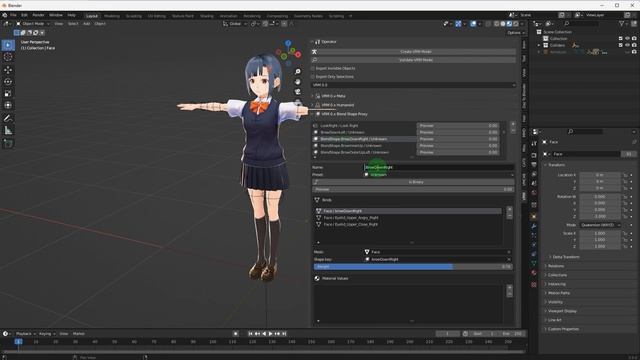Image resolution: width=640 pixels, height=360 pixels.
Task: Click the blend shape Name input field
Action: (x=439, y=167)
